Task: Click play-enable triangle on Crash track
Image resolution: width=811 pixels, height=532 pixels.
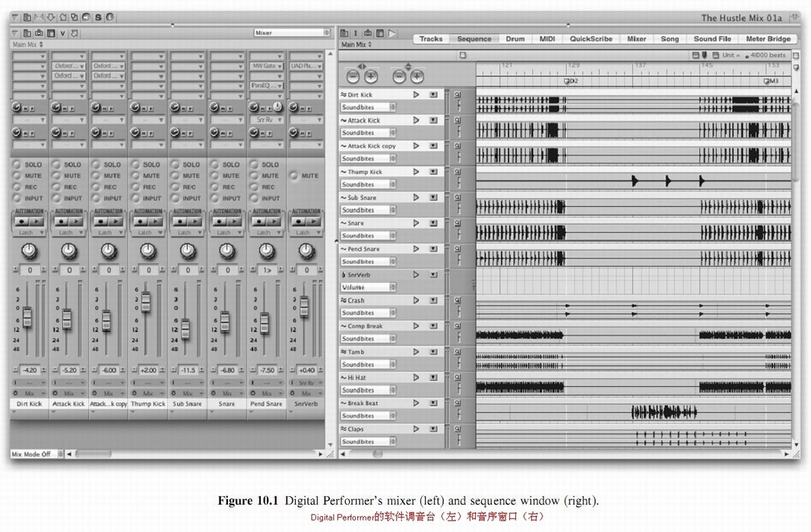Action: [417, 300]
